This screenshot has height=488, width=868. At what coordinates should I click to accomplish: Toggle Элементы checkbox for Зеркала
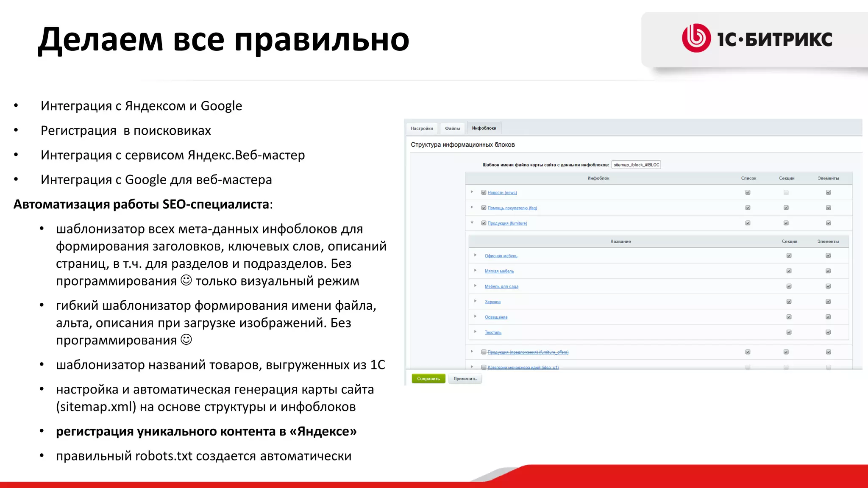click(x=828, y=302)
